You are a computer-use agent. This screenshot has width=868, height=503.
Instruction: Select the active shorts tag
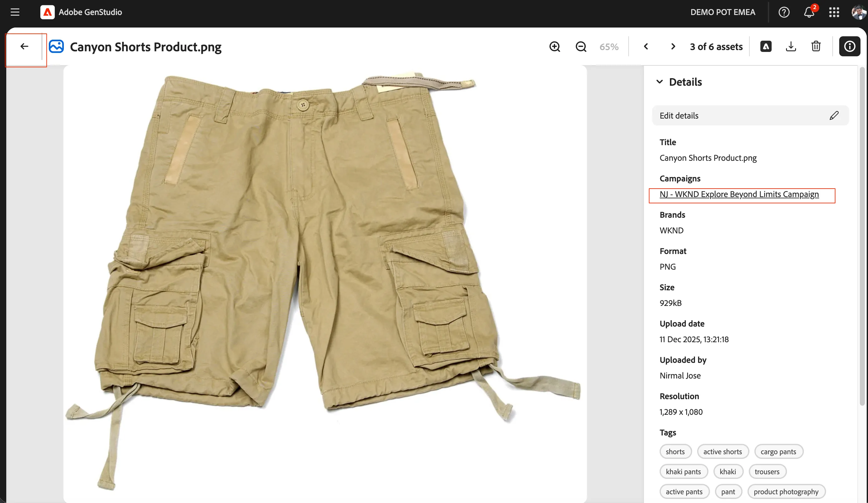[x=722, y=452]
